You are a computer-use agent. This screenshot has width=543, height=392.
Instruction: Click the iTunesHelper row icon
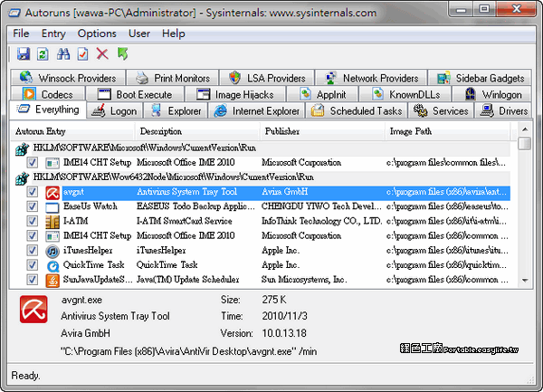point(52,251)
